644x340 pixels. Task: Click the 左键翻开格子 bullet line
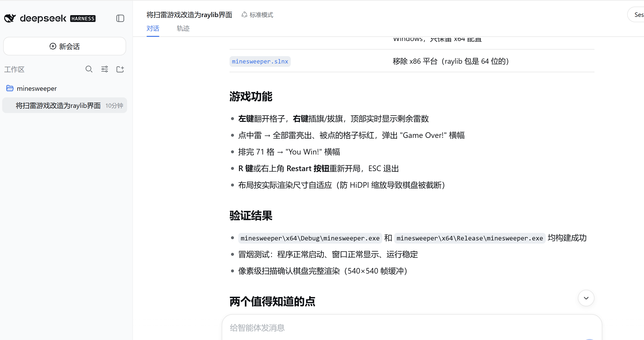[x=333, y=119]
